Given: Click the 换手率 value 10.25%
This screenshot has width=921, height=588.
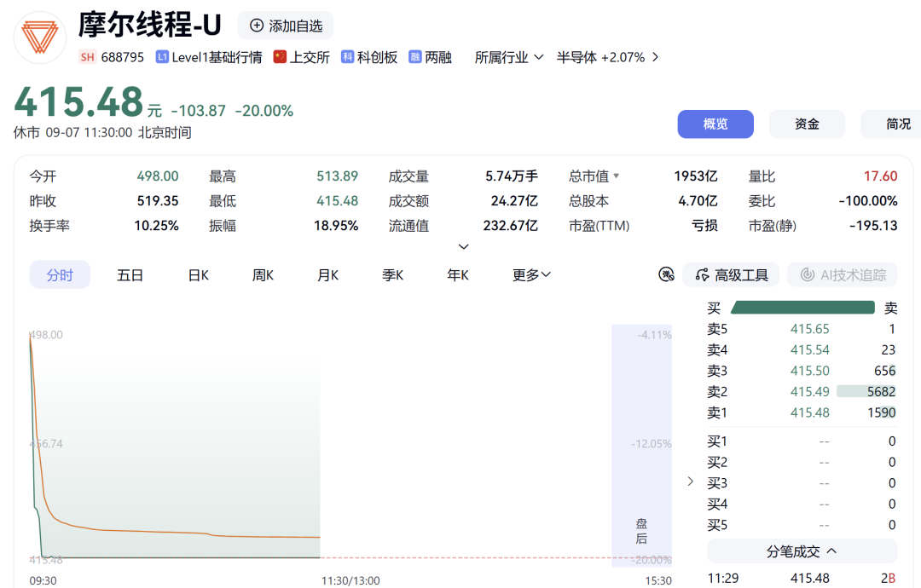Looking at the screenshot, I should pyautogui.click(x=156, y=226).
